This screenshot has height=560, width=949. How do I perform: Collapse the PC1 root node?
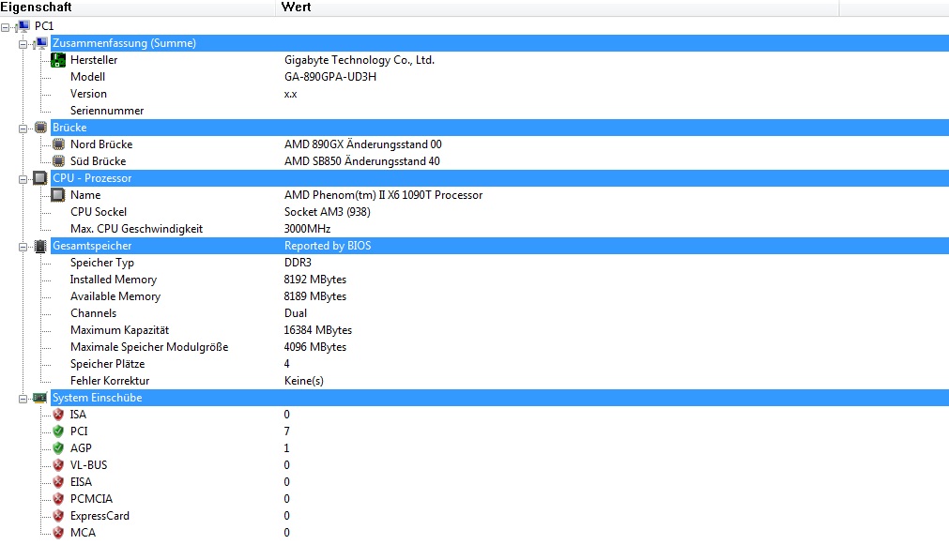pos(6,27)
